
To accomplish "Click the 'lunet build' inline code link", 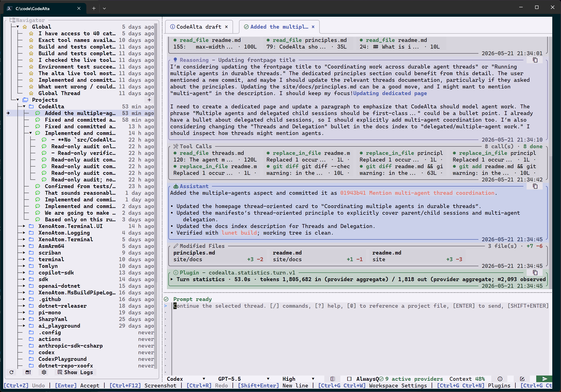I will click(239, 233).
